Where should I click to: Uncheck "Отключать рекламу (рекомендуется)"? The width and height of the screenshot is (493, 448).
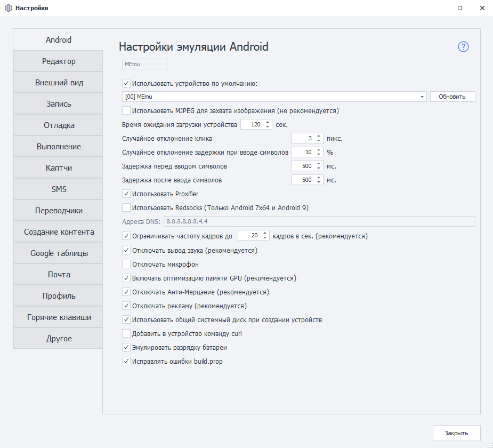(126, 306)
